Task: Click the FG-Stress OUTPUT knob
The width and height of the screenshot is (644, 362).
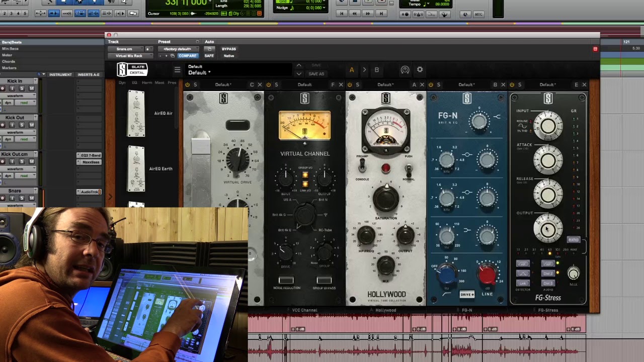Action: coord(547,229)
